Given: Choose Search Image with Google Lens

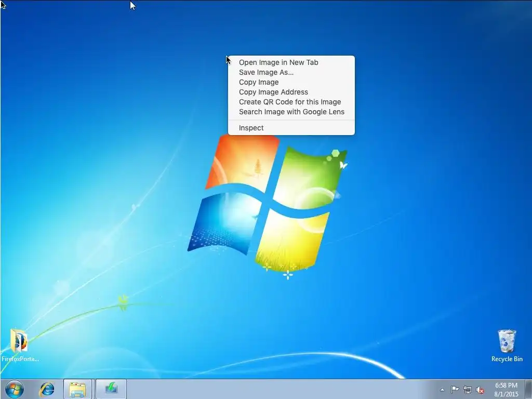Looking at the screenshot, I should click(291, 112).
